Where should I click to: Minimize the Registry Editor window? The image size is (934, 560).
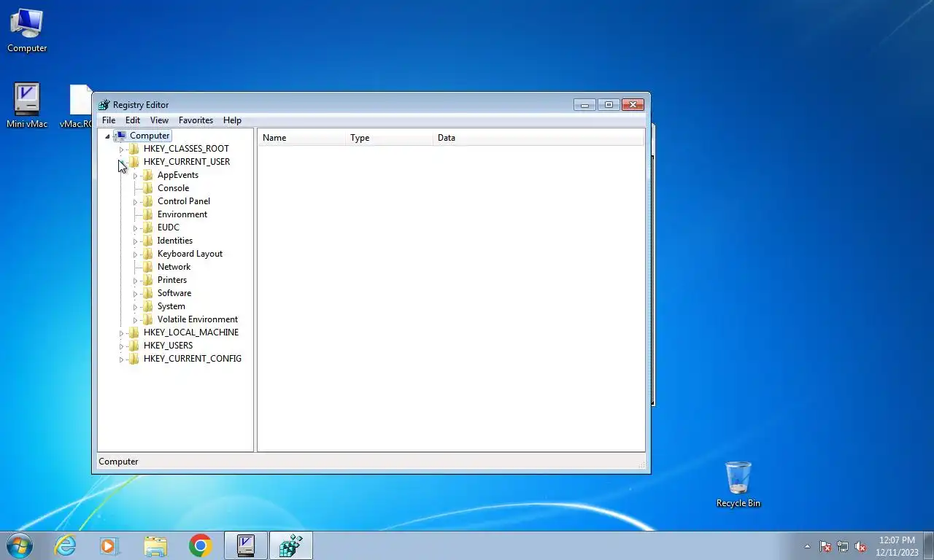pos(584,105)
